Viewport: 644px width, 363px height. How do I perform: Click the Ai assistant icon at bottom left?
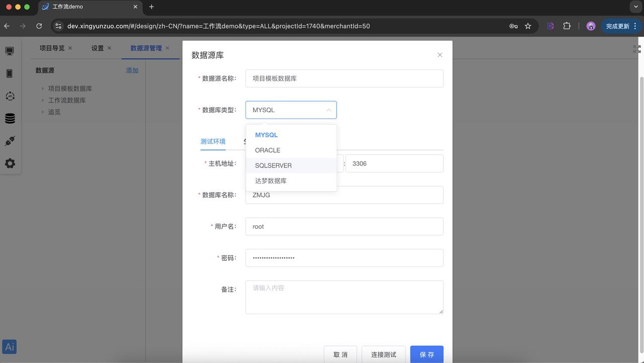point(10,347)
